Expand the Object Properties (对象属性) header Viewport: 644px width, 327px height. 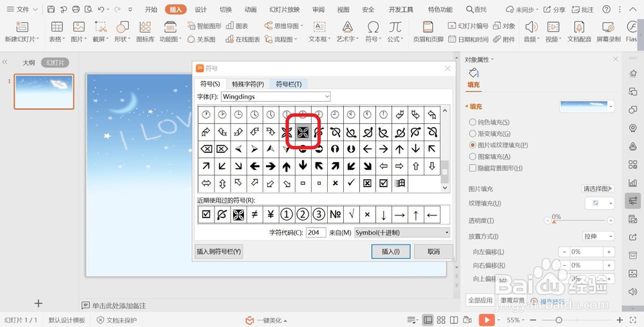(x=479, y=59)
